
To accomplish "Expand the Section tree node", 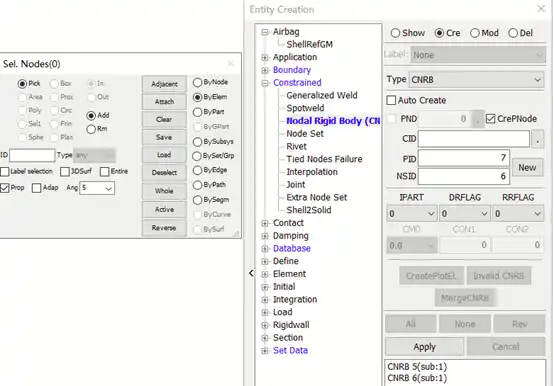I will (265, 338).
